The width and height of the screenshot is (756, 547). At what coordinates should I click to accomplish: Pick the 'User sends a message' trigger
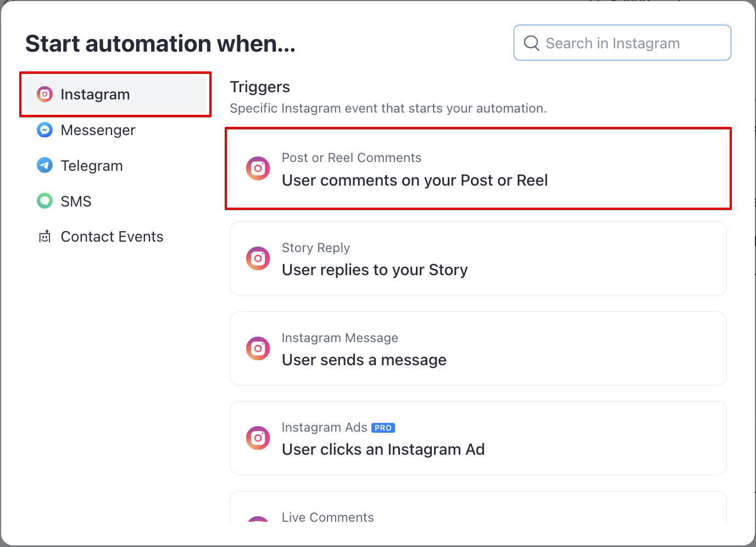[x=364, y=360]
